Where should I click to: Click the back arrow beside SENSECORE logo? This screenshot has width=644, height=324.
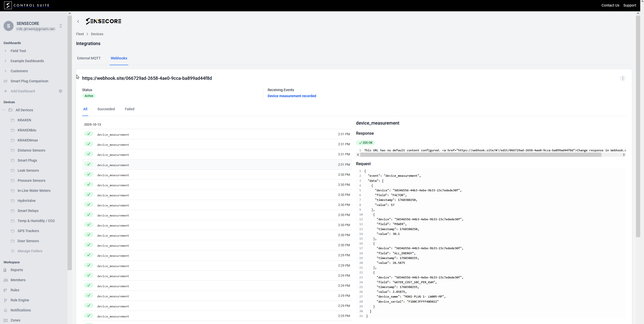(x=78, y=21)
